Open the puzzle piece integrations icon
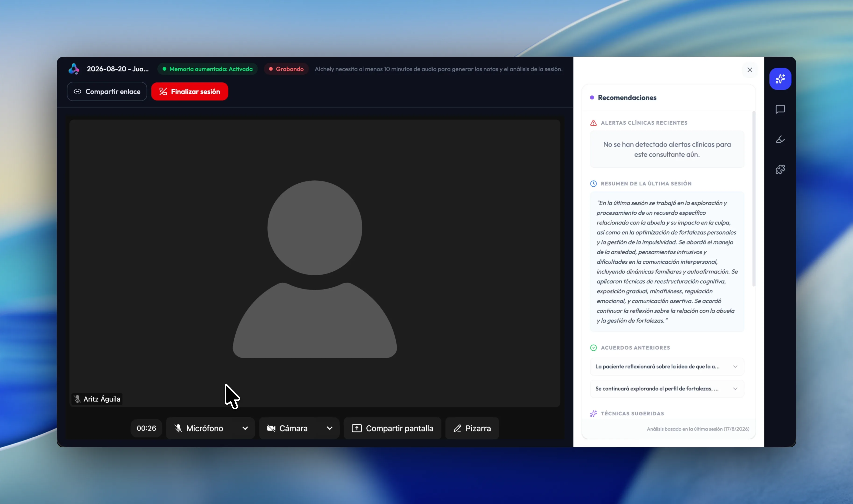Screen dimensions: 853x504 [780, 169]
